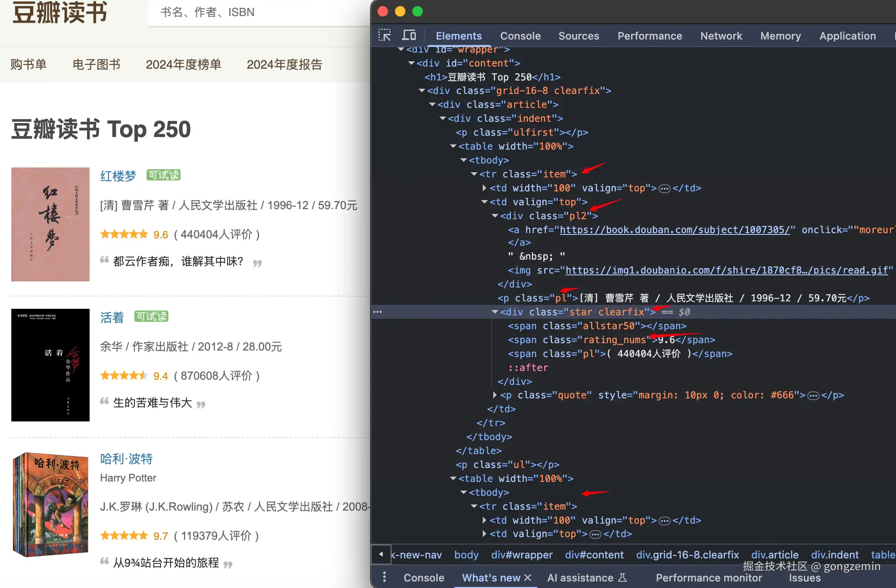This screenshot has width=896, height=588.
Task: Collapse the selected star clearfix div
Action: tap(495, 312)
